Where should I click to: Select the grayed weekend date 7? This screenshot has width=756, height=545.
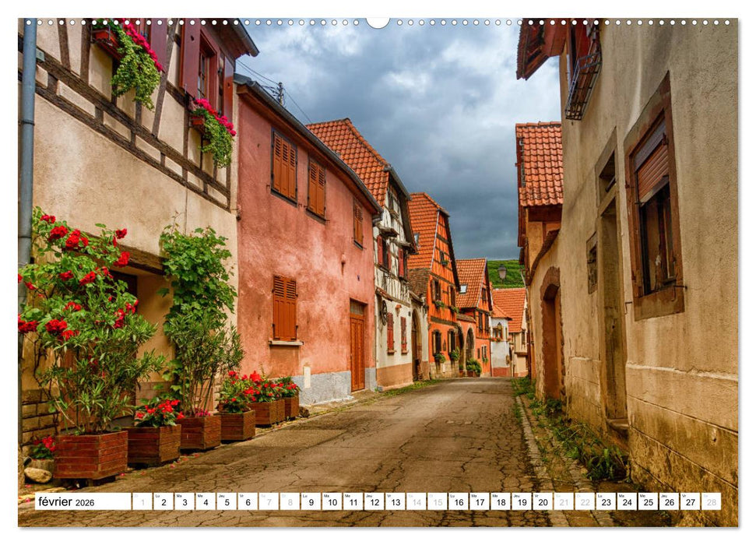268,505
